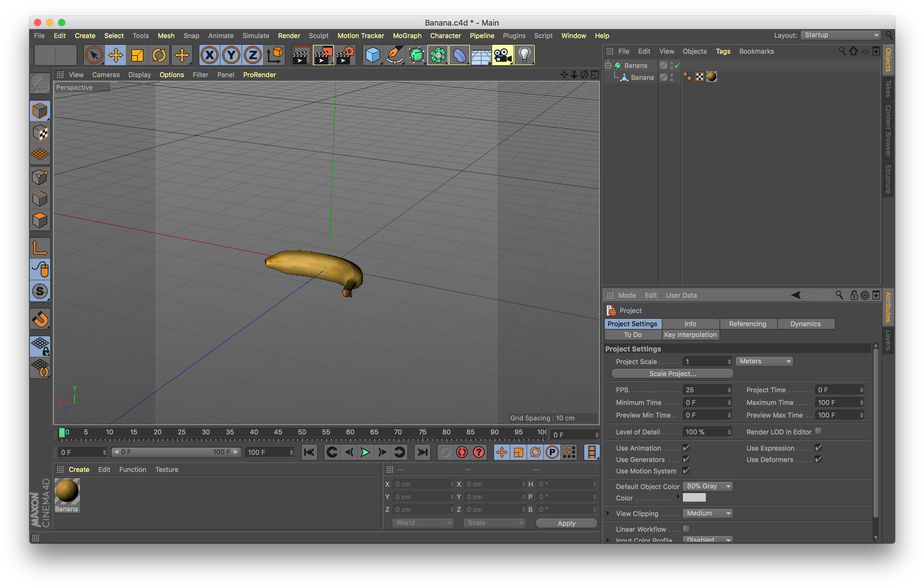Switch to Texture mode checkered cube
The height and width of the screenshot is (588, 924).
click(40, 133)
